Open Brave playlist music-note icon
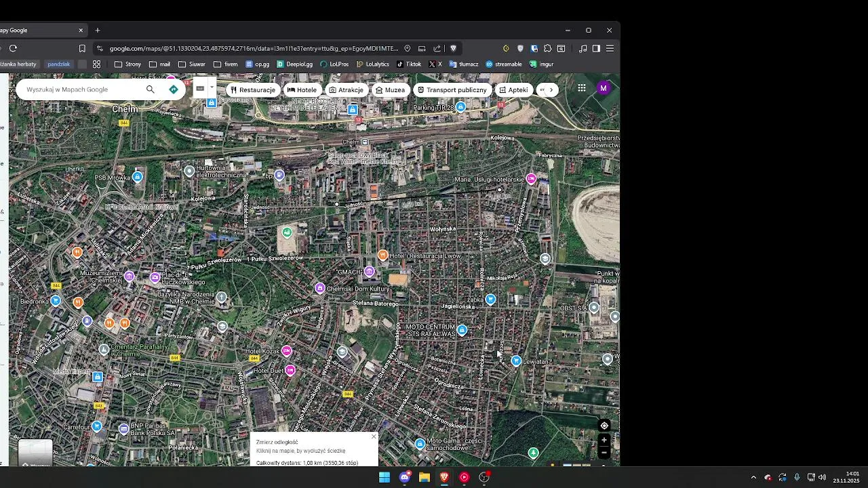Image resolution: width=868 pixels, height=488 pixels. coord(583,48)
